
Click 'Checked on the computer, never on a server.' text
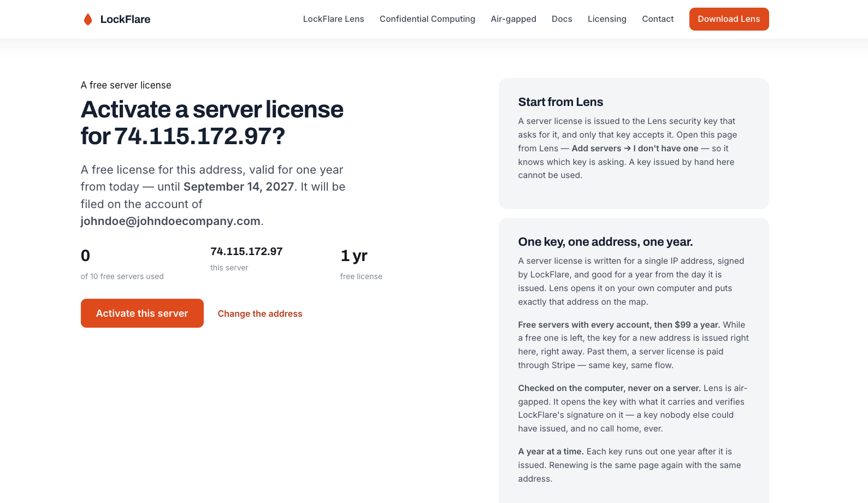pyautogui.click(x=610, y=388)
